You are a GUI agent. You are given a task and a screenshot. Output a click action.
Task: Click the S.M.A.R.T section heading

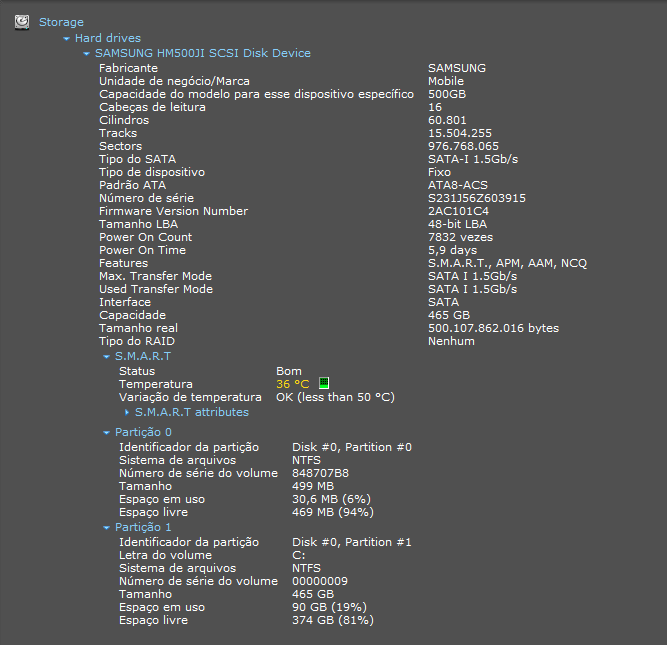click(x=143, y=356)
